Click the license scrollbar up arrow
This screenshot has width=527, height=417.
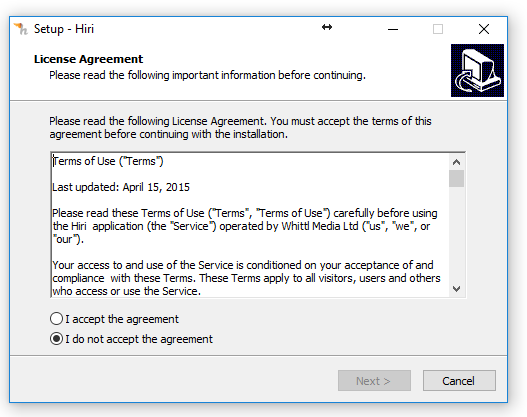pyautogui.click(x=456, y=162)
